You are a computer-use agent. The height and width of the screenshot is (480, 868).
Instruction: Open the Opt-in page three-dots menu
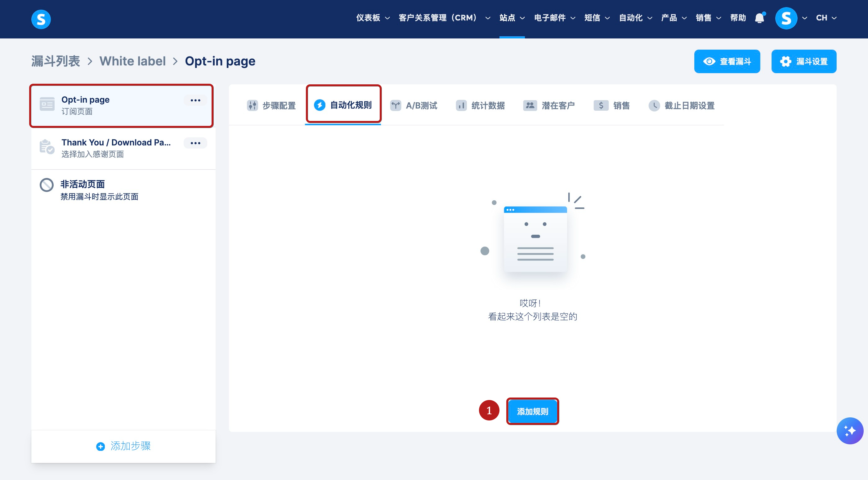[195, 100]
